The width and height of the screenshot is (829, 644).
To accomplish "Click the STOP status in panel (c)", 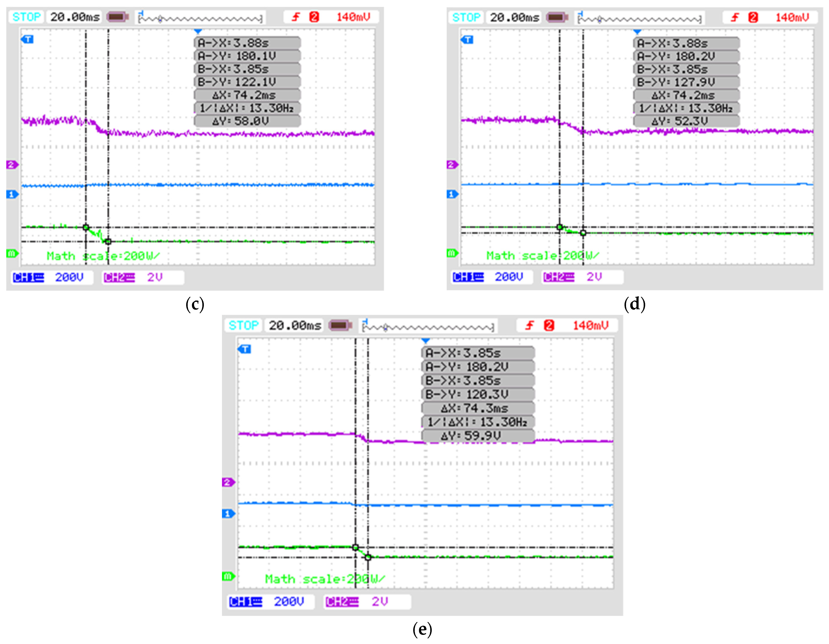I will pyautogui.click(x=26, y=17).
